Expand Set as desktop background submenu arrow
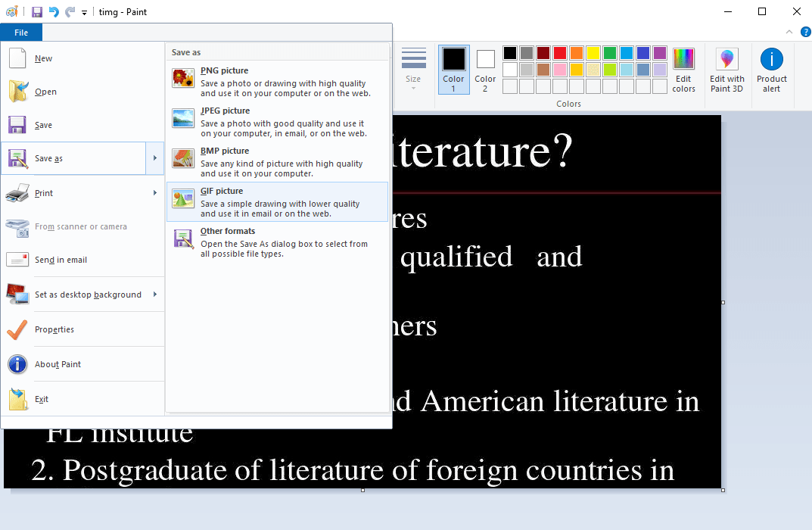This screenshot has height=530, width=812. pyautogui.click(x=155, y=295)
